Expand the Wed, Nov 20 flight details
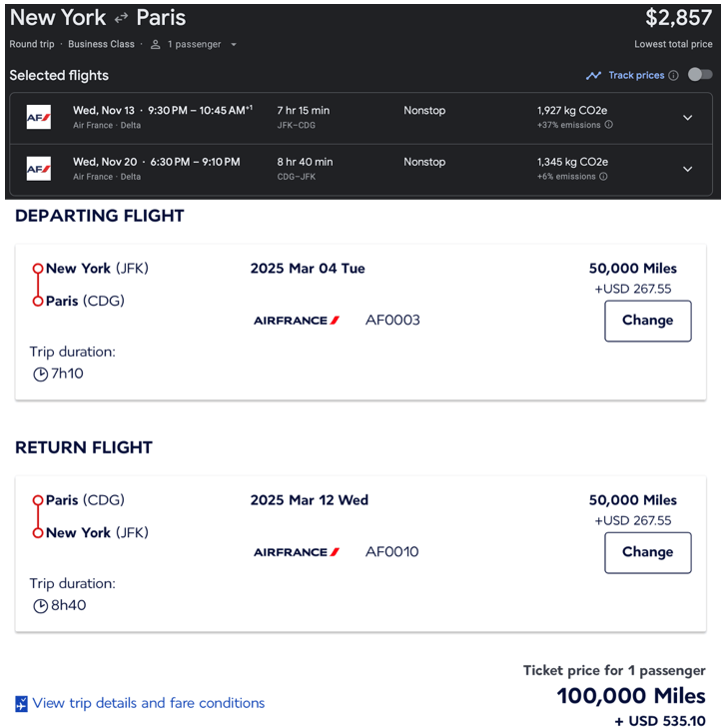This screenshot has height=728, width=725. pos(687,169)
